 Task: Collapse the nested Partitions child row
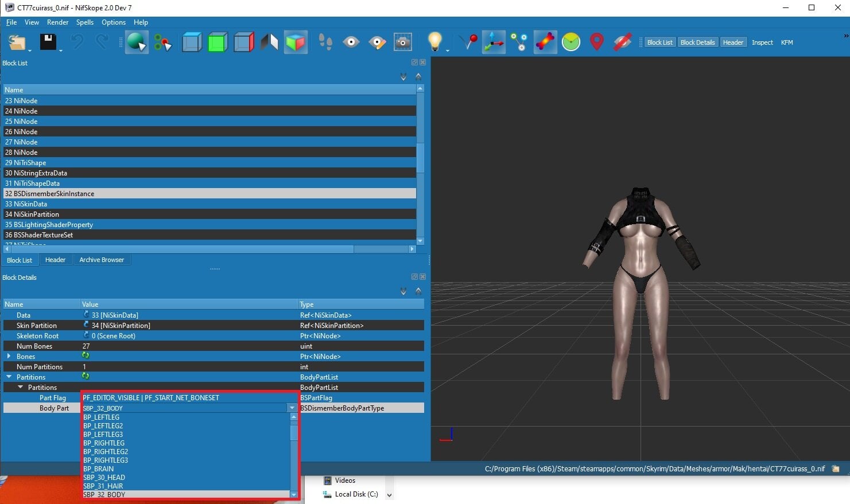coord(21,387)
